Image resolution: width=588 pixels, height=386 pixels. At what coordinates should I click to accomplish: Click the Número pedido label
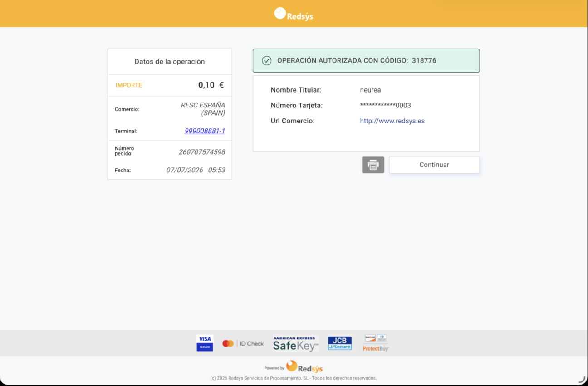pyautogui.click(x=124, y=151)
